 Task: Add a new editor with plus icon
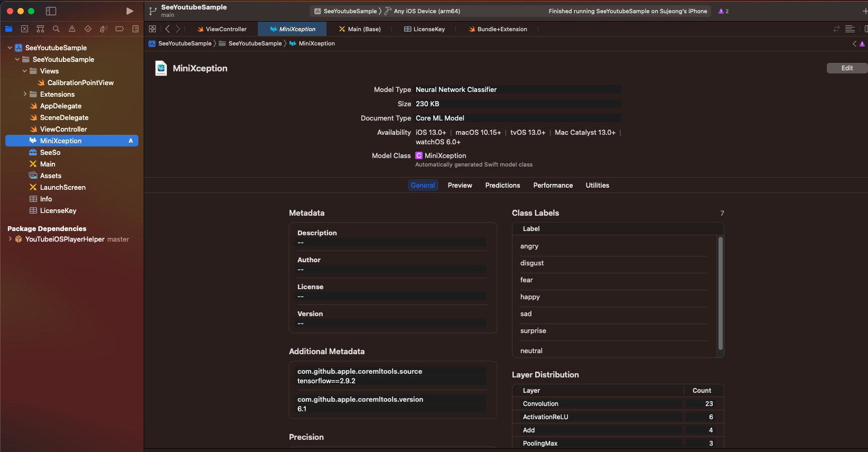coord(864,11)
